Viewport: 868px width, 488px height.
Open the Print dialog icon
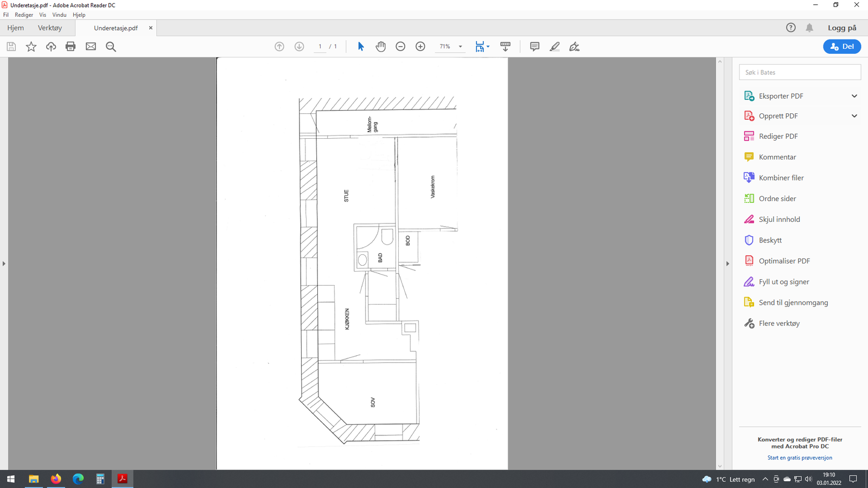click(x=71, y=47)
